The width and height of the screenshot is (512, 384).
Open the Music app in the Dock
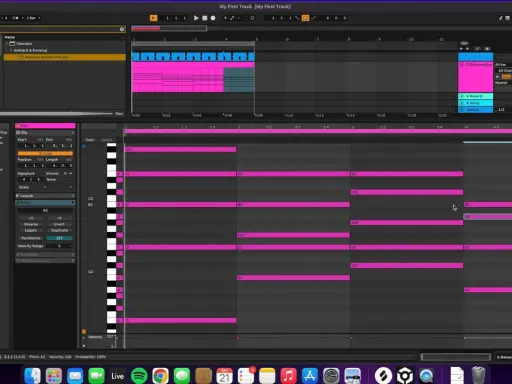[x=288, y=376]
